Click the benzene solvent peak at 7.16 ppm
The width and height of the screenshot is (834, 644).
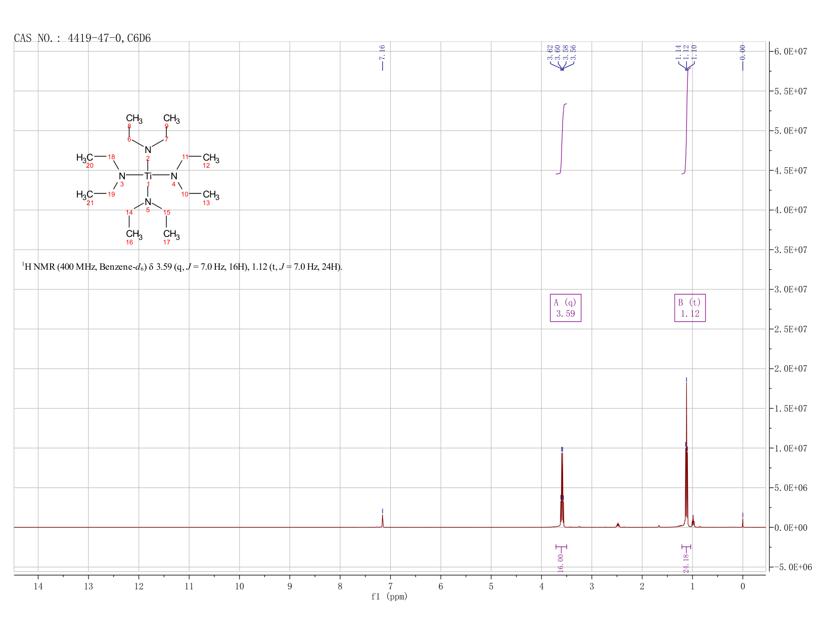[383, 521]
